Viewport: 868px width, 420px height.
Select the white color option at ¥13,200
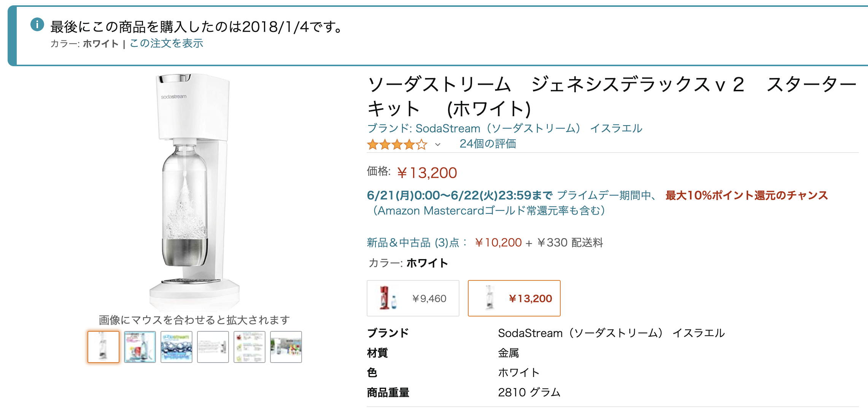point(514,298)
